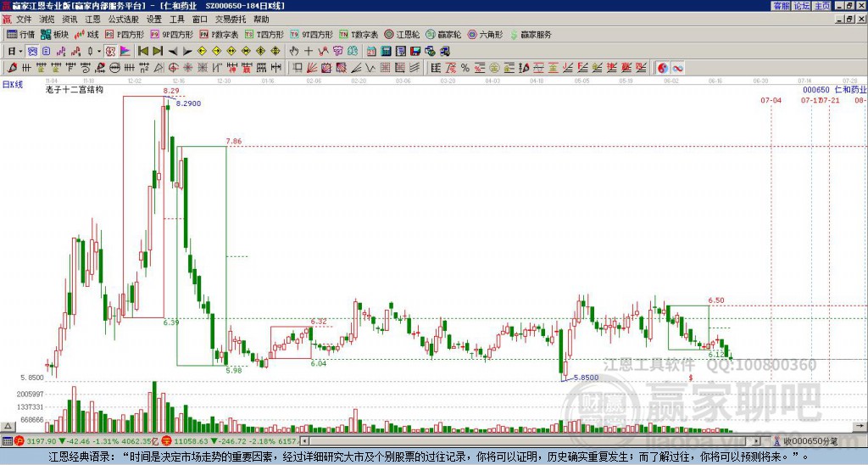Click the horizontal chart scrollbar track
868x465 pixels.
point(531,441)
